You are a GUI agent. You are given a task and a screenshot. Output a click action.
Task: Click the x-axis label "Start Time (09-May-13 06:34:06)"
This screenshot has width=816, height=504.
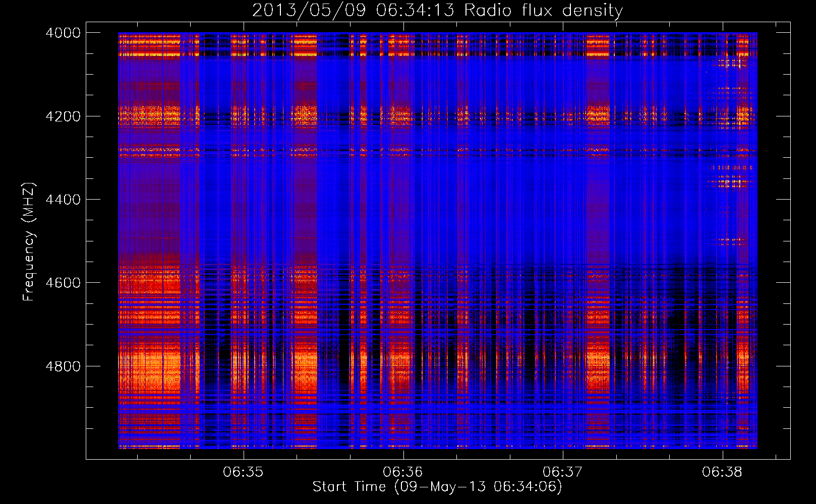click(437, 487)
